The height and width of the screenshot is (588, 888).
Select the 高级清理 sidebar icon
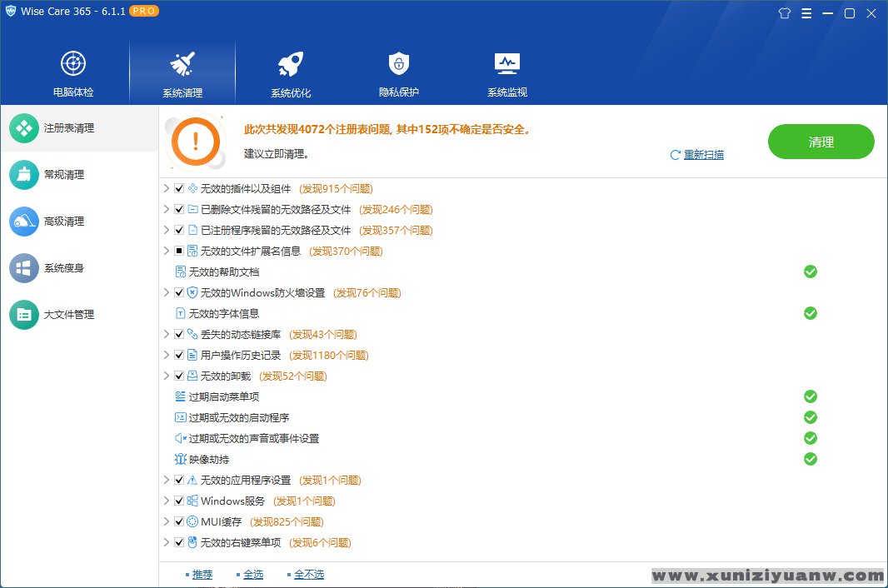pos(24,222)
